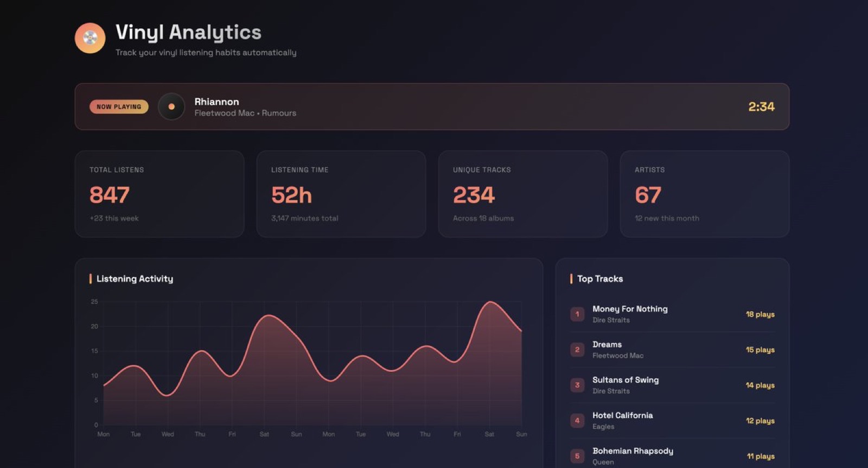Select rank 2 badge for Dreams

click(x=577, y=350)
